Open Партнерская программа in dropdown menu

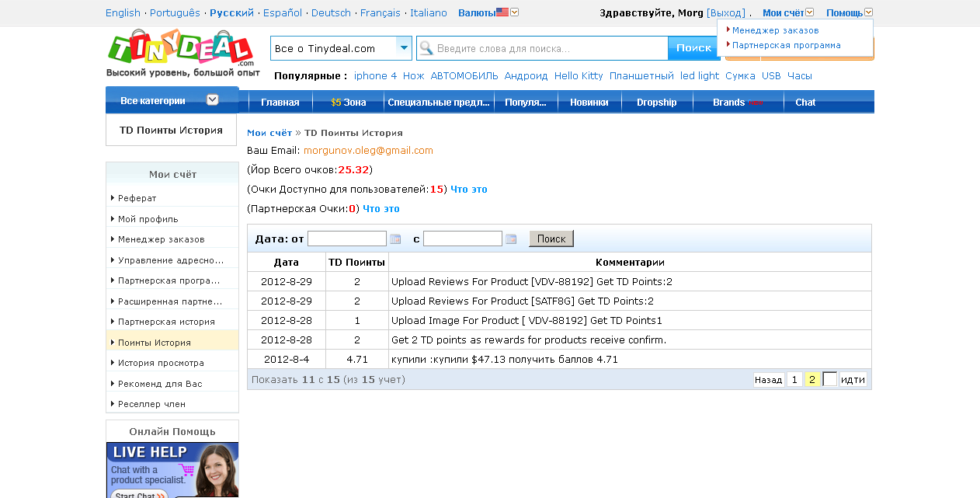pos(786,45)
